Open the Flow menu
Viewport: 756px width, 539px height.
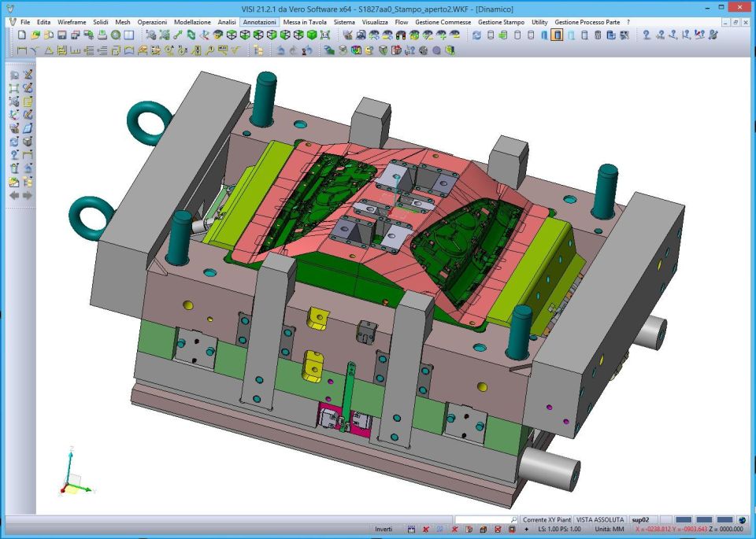(x=401, y=22)
